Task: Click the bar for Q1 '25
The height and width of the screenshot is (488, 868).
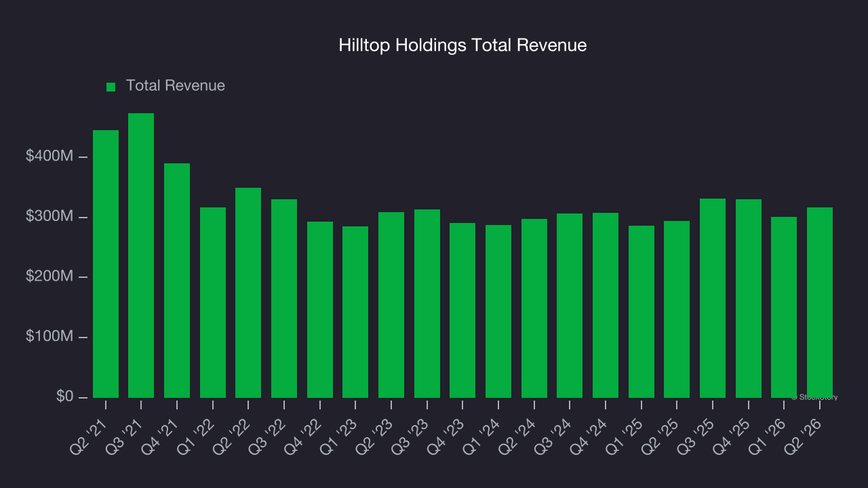Action: (642, 312)
